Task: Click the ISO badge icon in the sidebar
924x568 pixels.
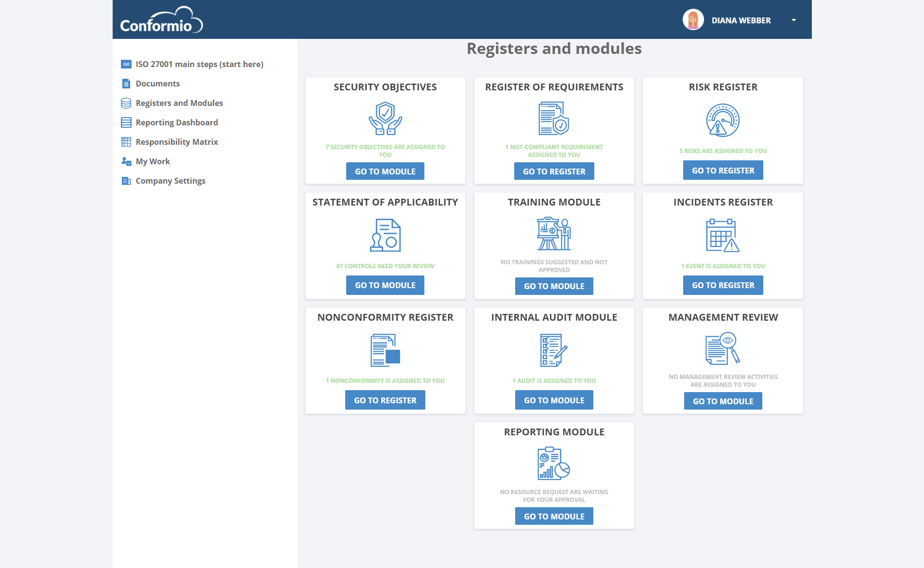Action: pyautogui.click(x=126, y=64)
